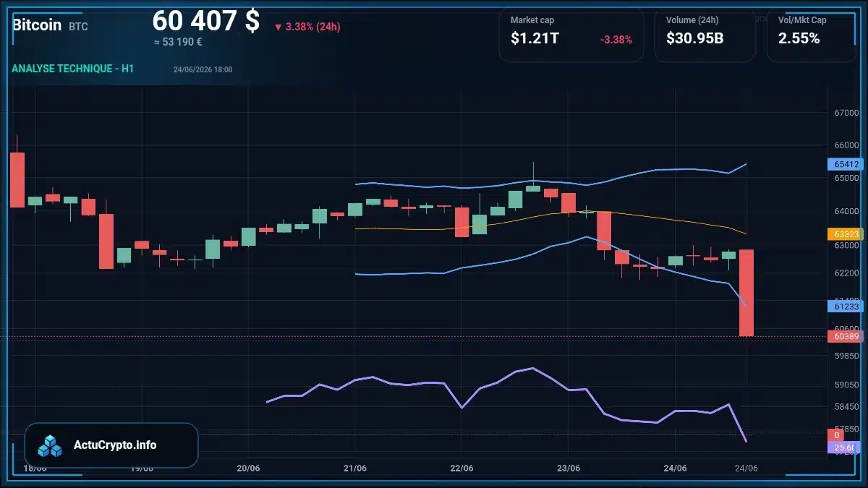
Task: Click the 57850 price axis label
Action: click(846, 429)
